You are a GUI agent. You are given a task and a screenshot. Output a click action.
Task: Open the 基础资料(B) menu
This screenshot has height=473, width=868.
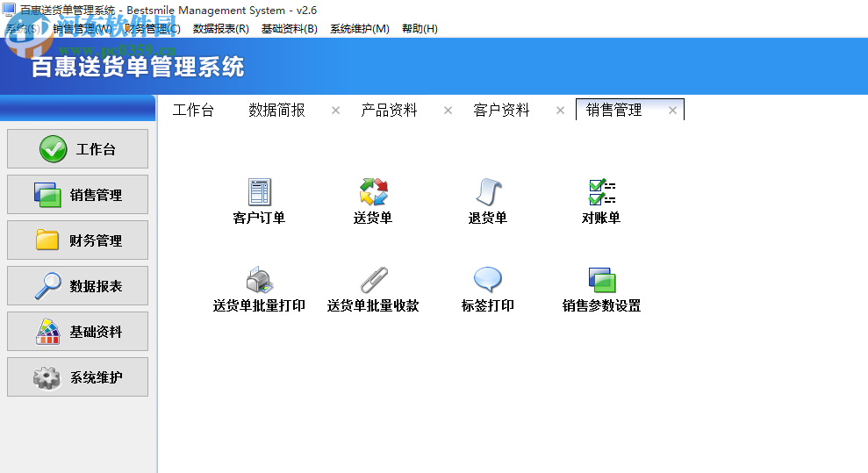[290, 29]
